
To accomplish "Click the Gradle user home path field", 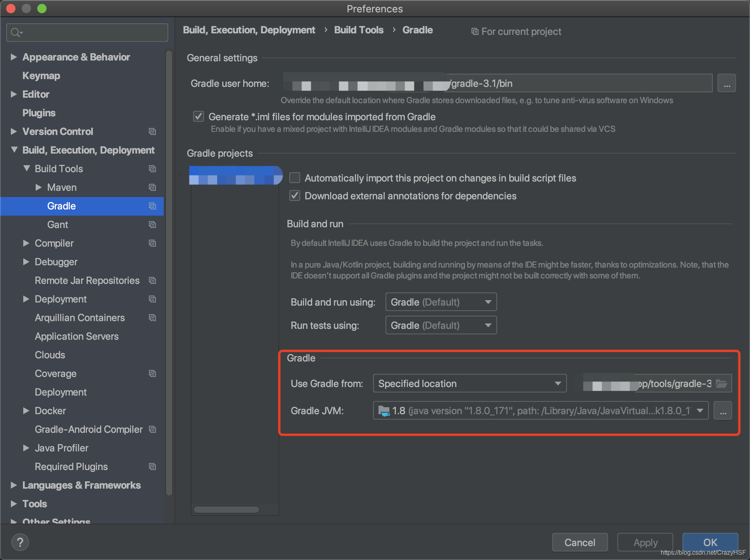I will coord(498,83).
